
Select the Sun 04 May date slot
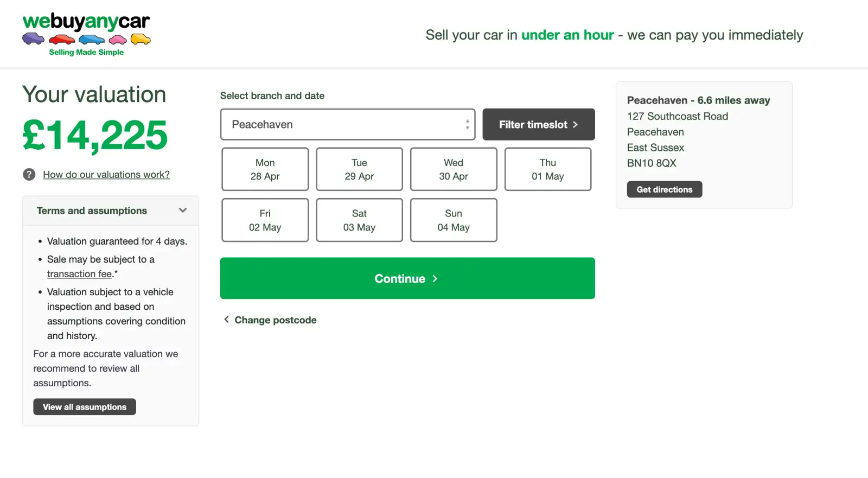453,220
